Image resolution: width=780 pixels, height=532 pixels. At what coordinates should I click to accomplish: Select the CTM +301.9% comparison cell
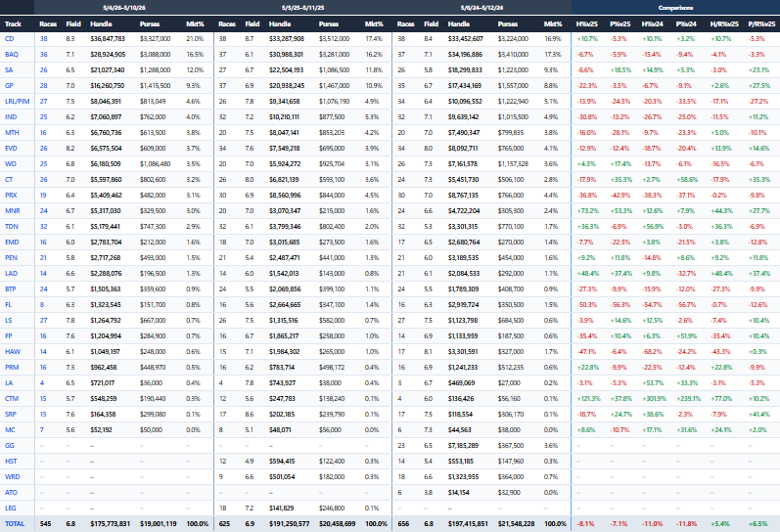(x=654, y=399)
